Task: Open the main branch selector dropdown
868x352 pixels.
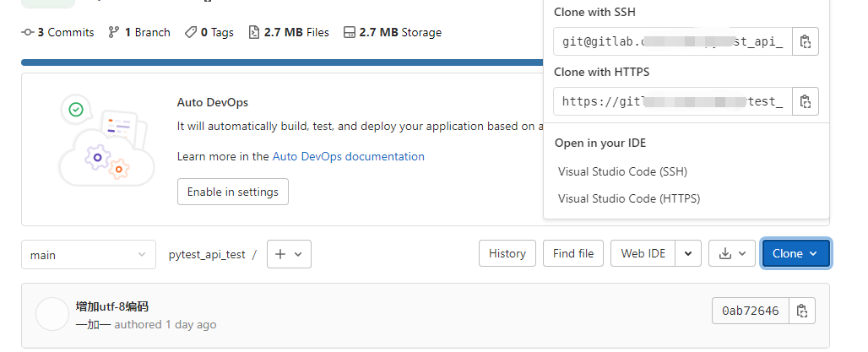Action: pos(88,254)
